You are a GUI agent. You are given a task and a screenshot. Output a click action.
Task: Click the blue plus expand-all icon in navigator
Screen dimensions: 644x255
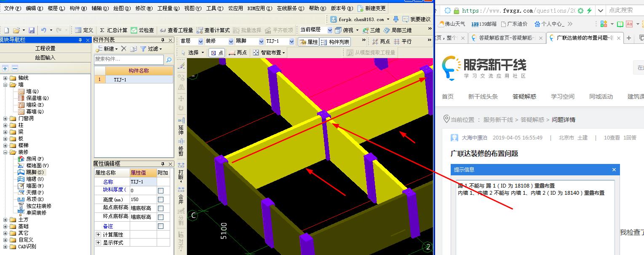pos(5,68)
